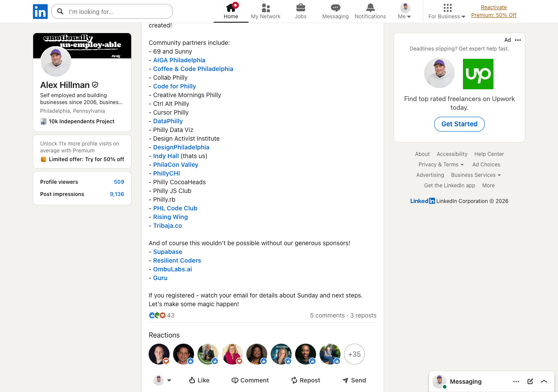Click the first reactor avatar with heart badge
This screenshot has height=392, width=558.
(x=159, y=354)
